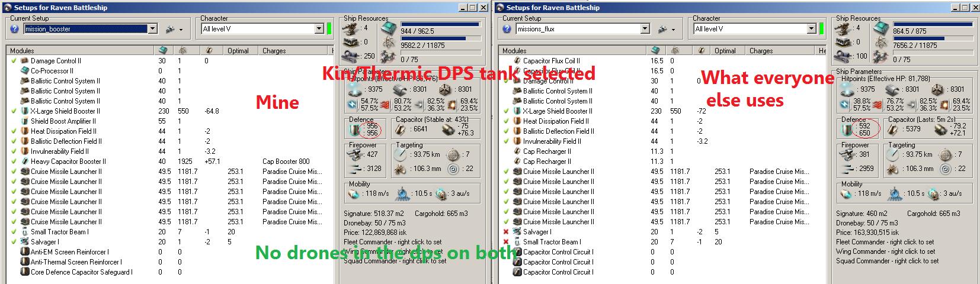Image resolution: width=980 pixels, height=284 pixels.
Task: Click the Optimal column header in missions_flux window
Action: [728, 50]
